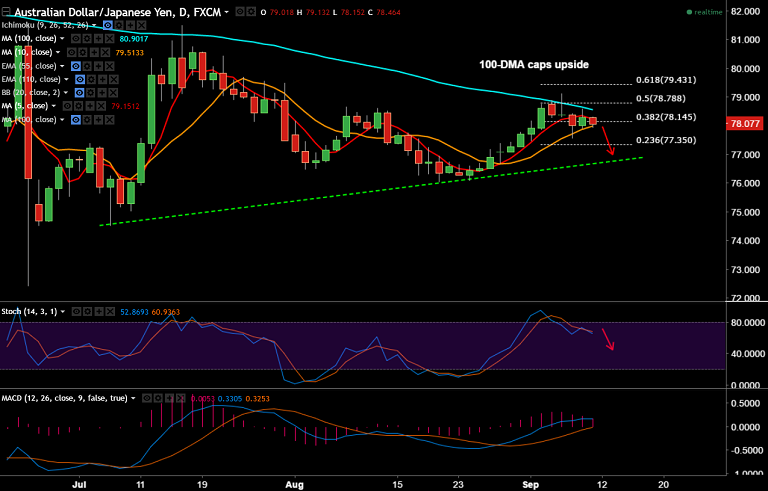Click plus icon on the MACD row
The width and height of the screenshot is (768, 491).
point(169,398)
